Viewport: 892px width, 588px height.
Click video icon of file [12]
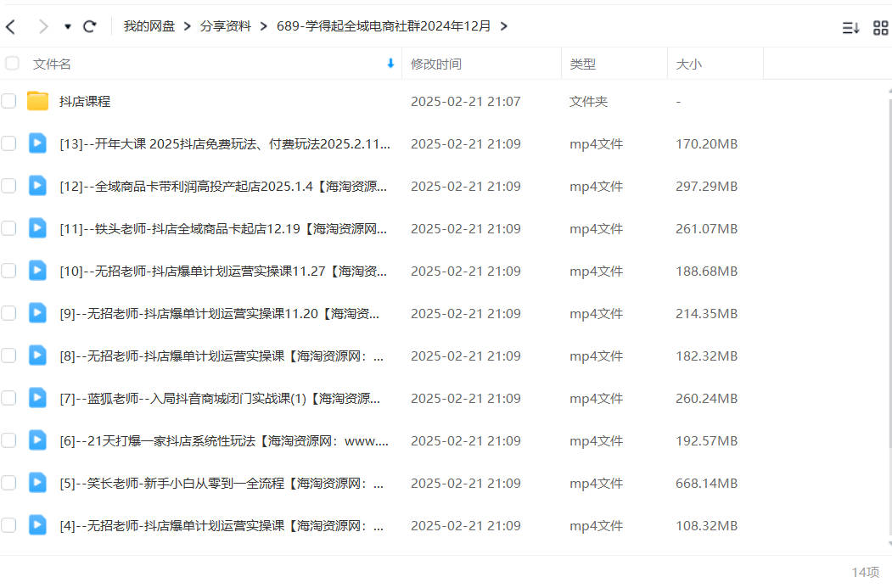pos(37,185)
